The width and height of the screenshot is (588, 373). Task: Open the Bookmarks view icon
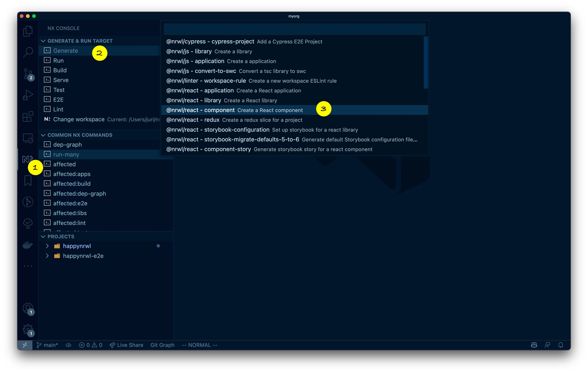coord(28,181)
